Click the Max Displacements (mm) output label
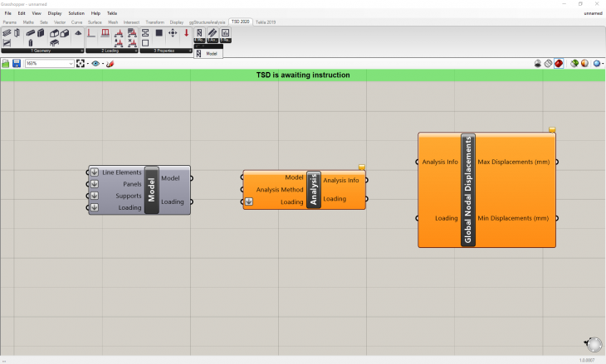Screen dimensions: 606x364 click(x=514, y=162)
